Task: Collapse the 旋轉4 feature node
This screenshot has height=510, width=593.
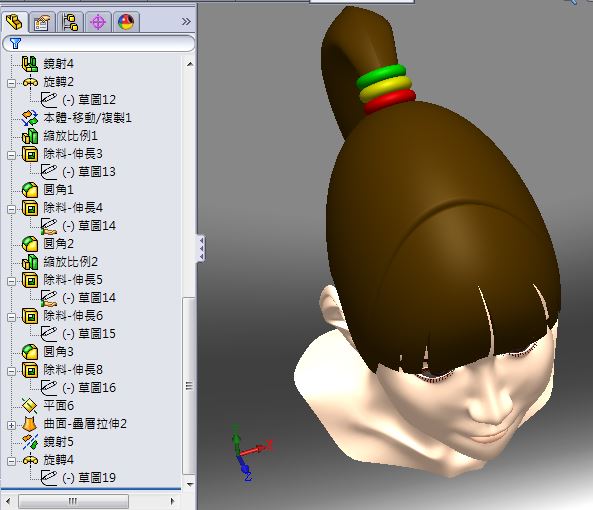Action: click(x=11, y=460)
